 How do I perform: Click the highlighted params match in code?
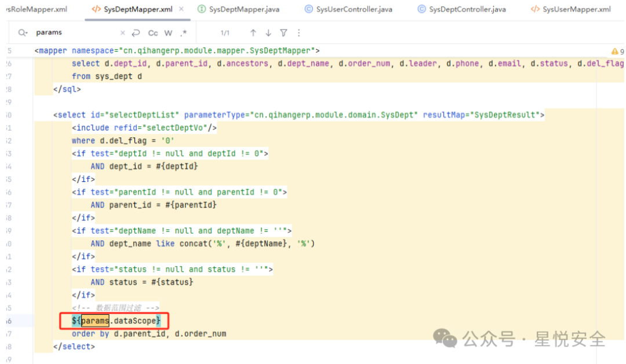[x=95, y=321]
